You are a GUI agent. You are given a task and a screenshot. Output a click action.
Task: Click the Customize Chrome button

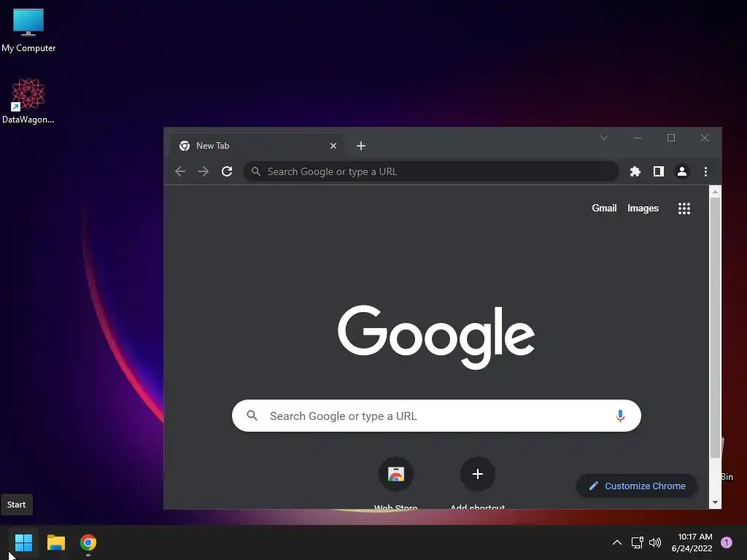[x=637, y=486]
